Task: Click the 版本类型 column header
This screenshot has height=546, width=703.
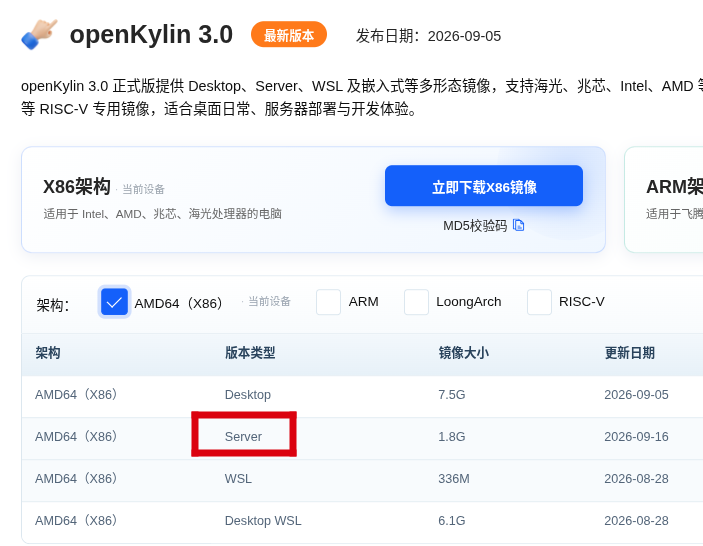Action: [x=250, y=353]
